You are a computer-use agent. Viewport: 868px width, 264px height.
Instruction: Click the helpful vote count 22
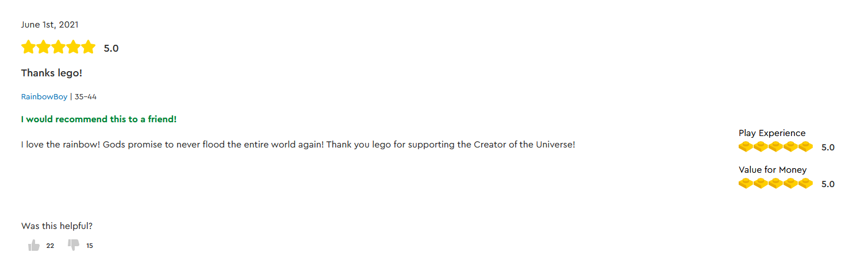coord(50,246)
